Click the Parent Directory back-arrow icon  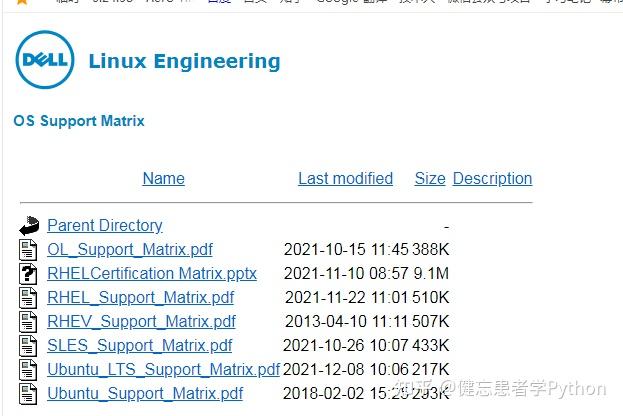(29, 226)
